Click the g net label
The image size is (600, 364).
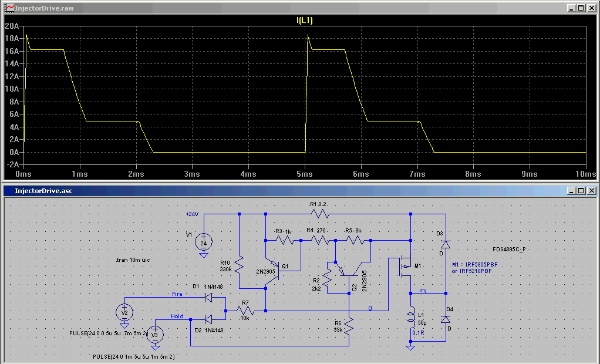pos(370,308)
